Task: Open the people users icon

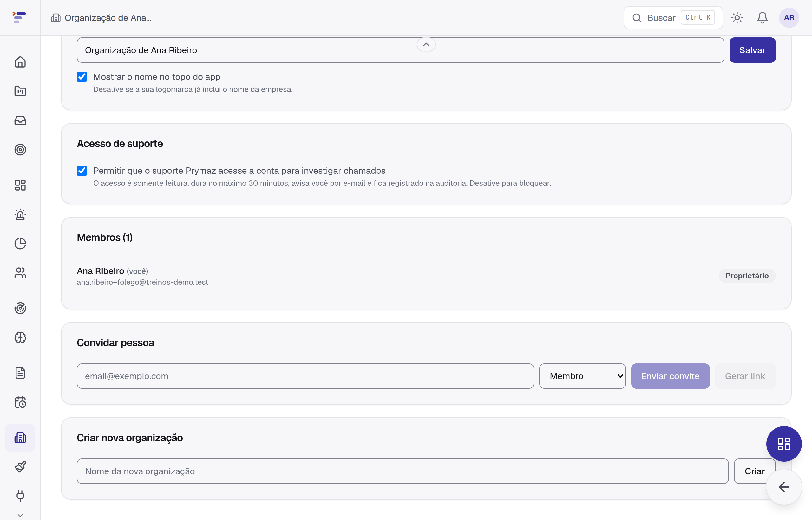Action: 20,273
